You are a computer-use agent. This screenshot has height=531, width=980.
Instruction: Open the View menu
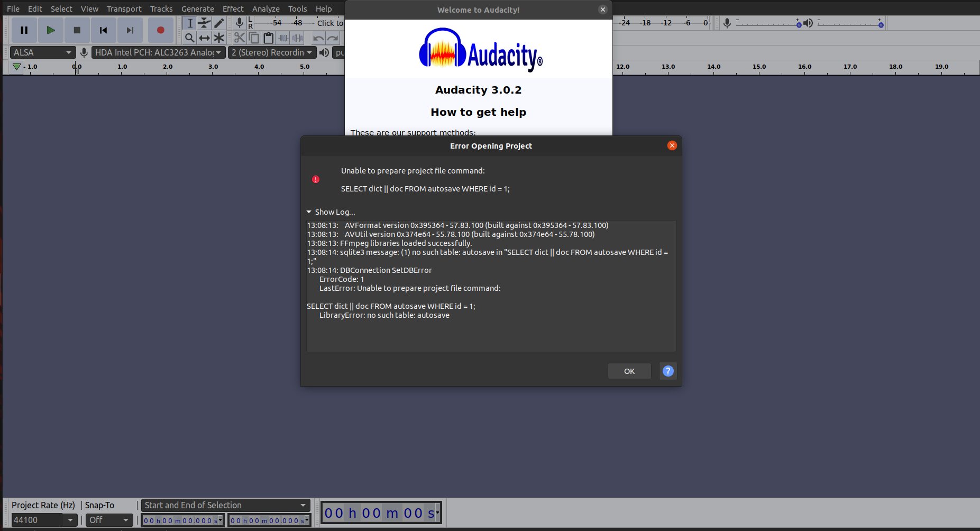click(89, 9)
